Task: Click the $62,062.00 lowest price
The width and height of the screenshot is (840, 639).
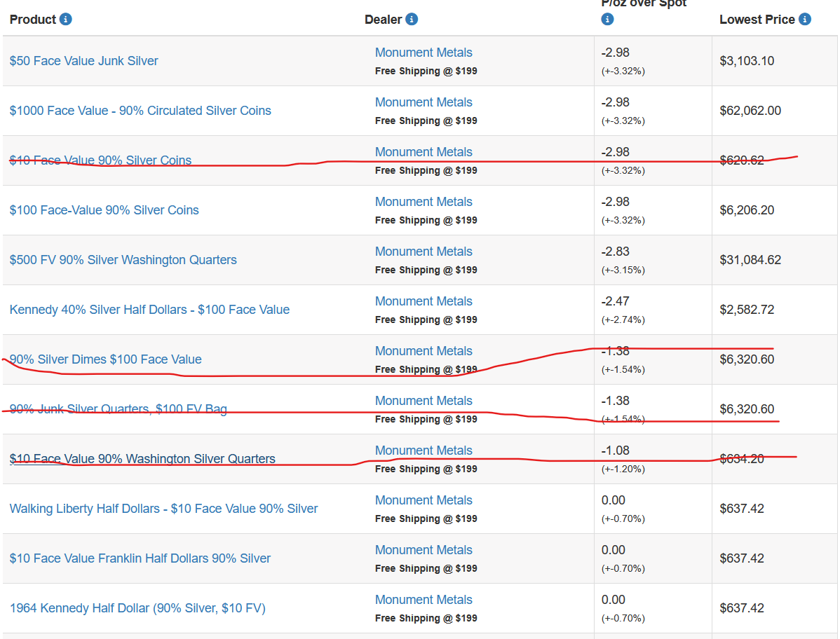Action: pos(750,111)
